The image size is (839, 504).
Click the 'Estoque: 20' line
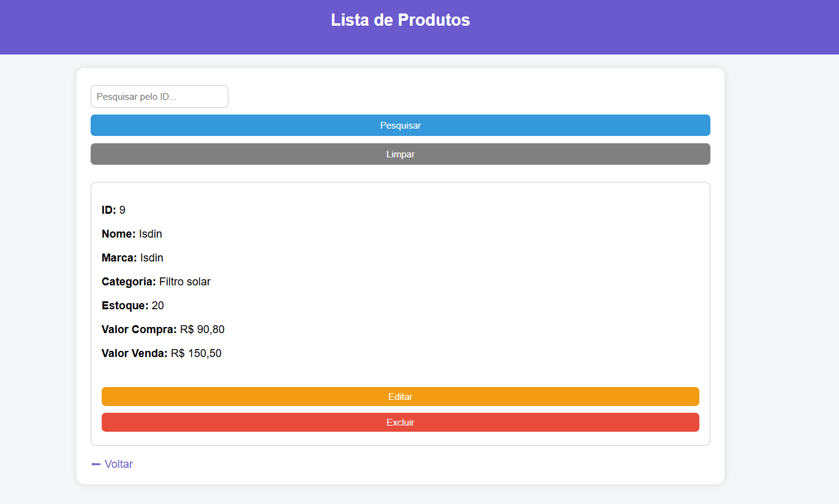133,306
